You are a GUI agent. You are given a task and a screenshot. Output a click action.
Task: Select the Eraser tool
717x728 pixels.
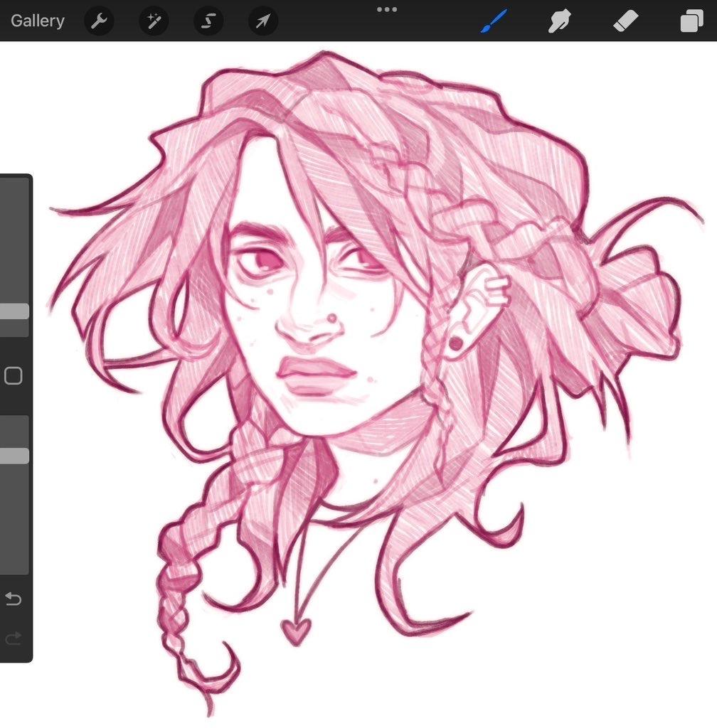(x=625, y=21)
